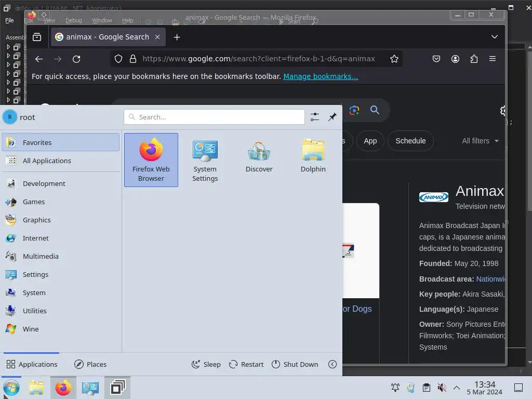This screenshot has width=532, height=399.
Task: Open the Development category
Action: coord(61,183)
